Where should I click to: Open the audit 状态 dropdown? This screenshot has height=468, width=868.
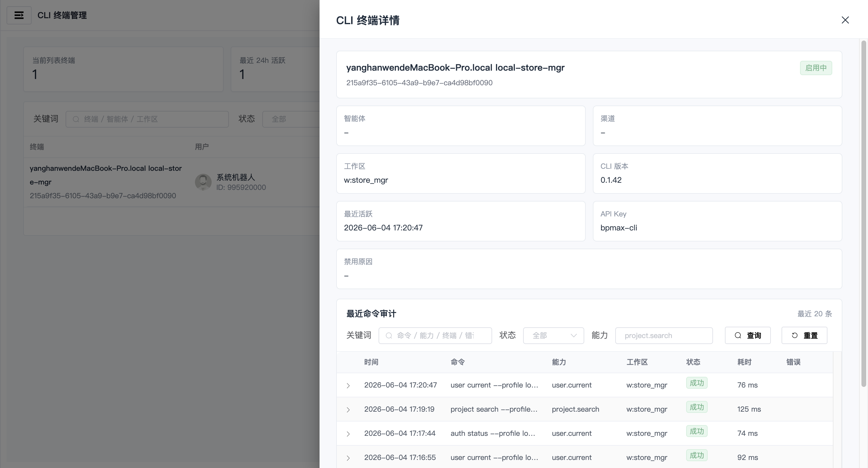[553, 336]
